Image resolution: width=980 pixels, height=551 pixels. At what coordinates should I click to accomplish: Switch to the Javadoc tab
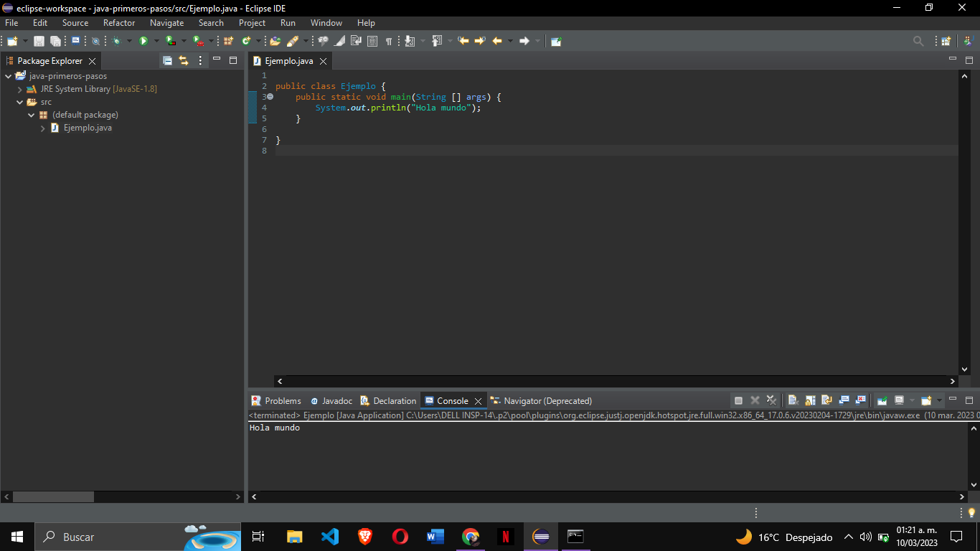[331, 401]
